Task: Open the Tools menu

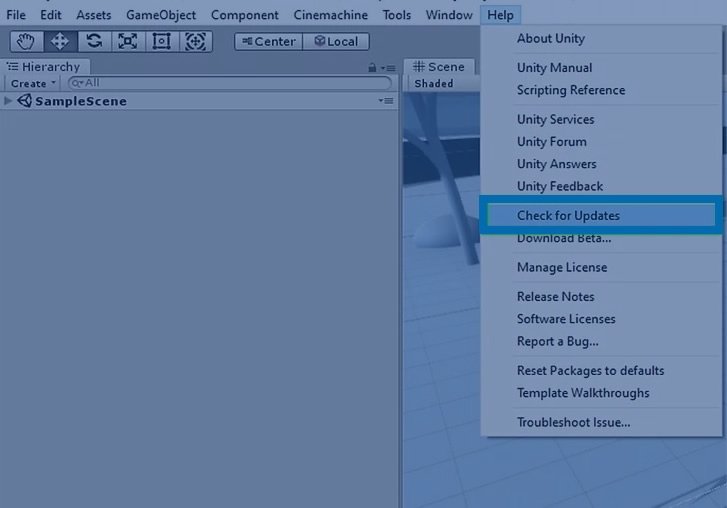Action: coord(397,15)
